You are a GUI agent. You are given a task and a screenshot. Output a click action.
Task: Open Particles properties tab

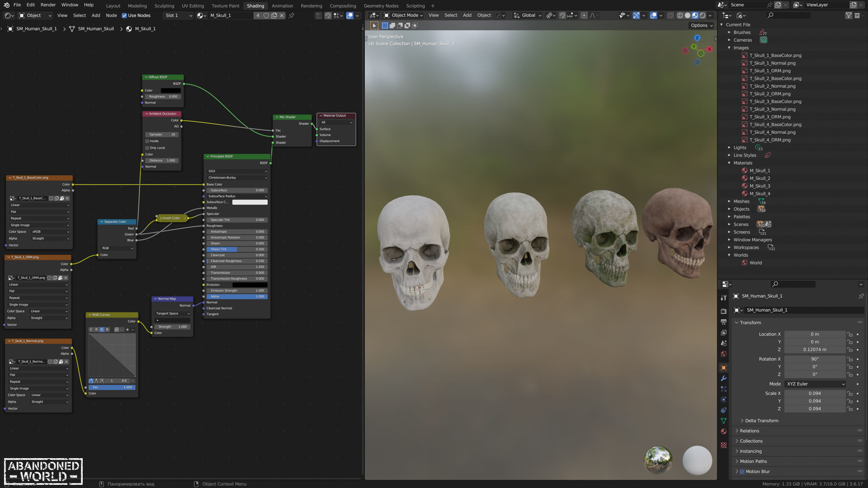(724, 389)
